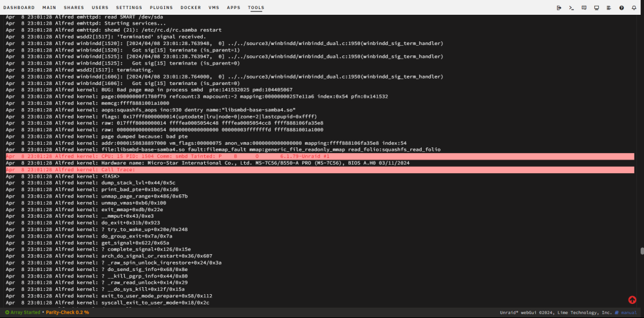Click the 'dump_stack_lvl+0x44/0x5c' log line

pyautogui.click(x=90, y=183)
